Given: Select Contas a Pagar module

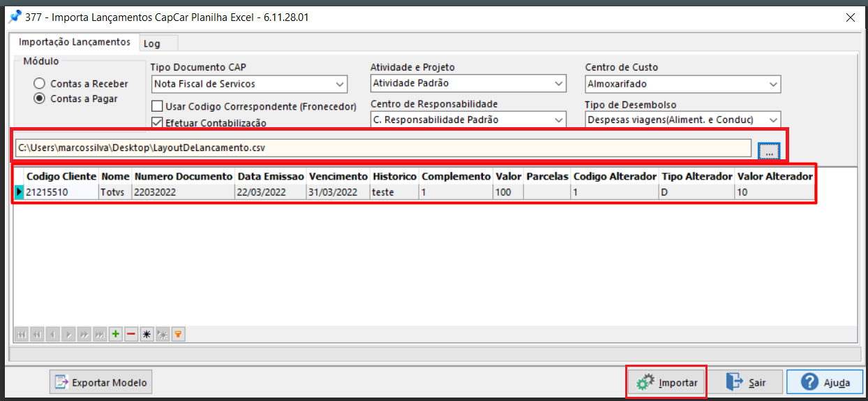Looking at the screenshot, I should 76,99.
